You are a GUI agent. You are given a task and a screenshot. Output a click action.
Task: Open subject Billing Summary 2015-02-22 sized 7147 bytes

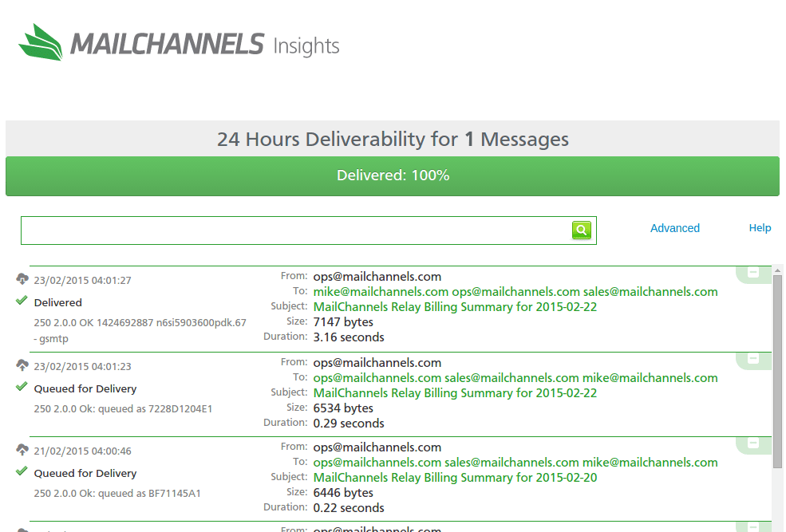455,307
